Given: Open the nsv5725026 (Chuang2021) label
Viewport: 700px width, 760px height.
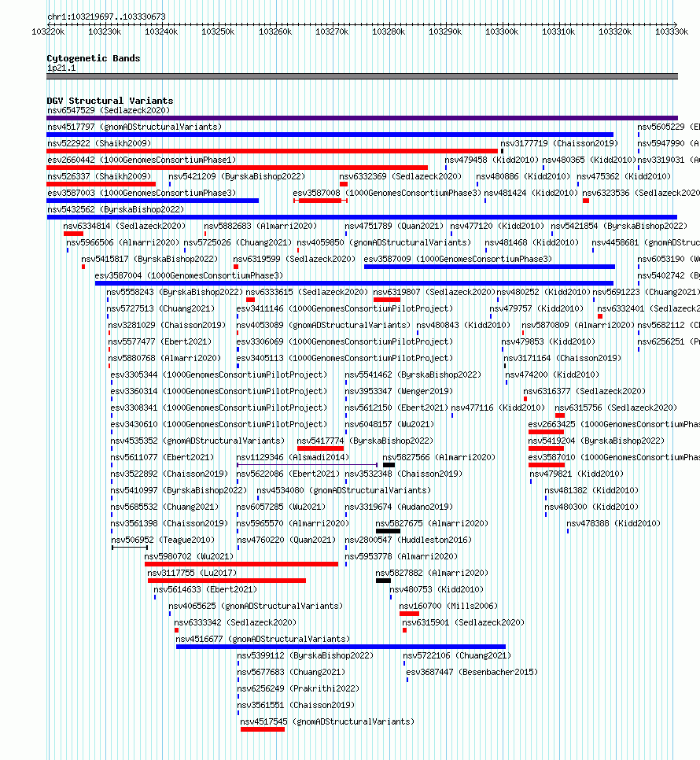Looking at the screenshot, I should [238, 242].
